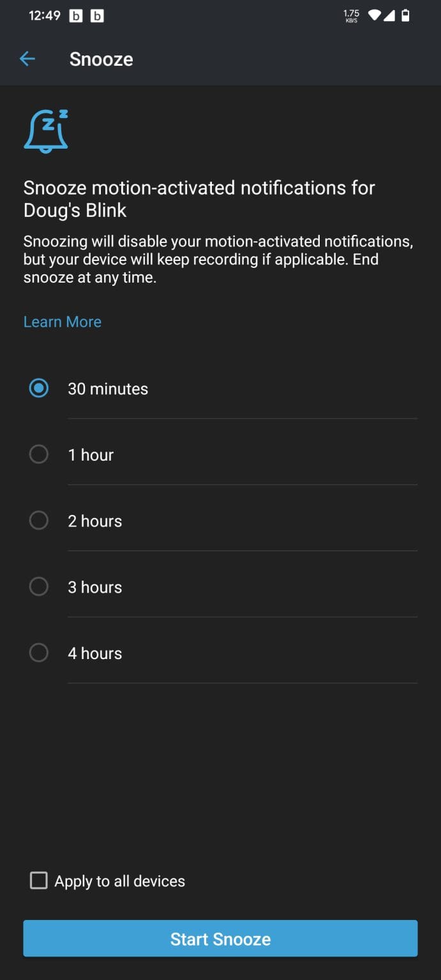
Task: Tap the 12:49 clock in status bar
Action: point(45,17)
